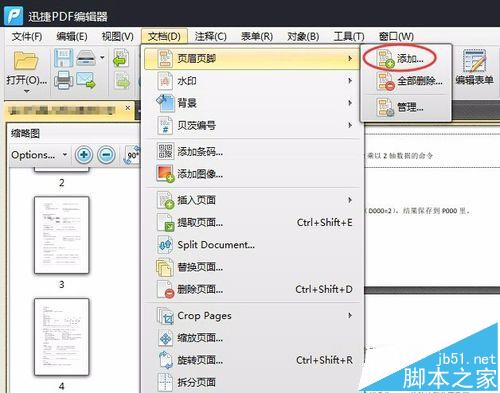Select page 3 thumbnail

point(62,235)
